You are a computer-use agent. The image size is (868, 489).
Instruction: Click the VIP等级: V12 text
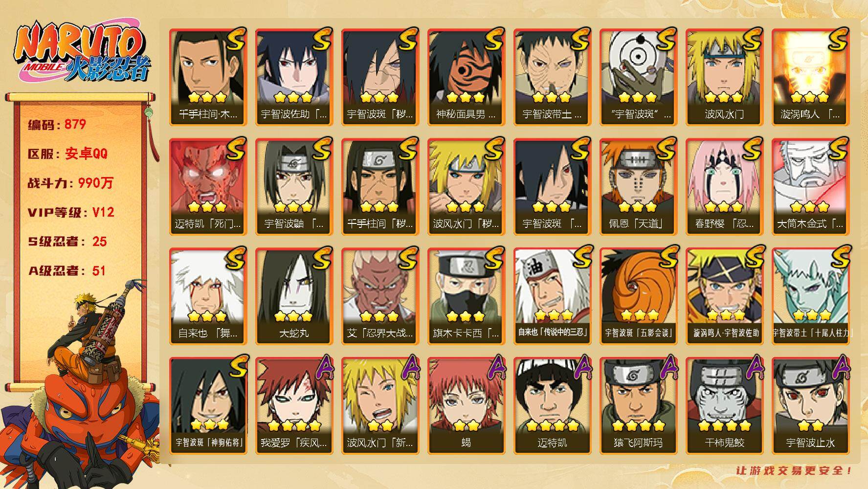click(x=71, y=212)
